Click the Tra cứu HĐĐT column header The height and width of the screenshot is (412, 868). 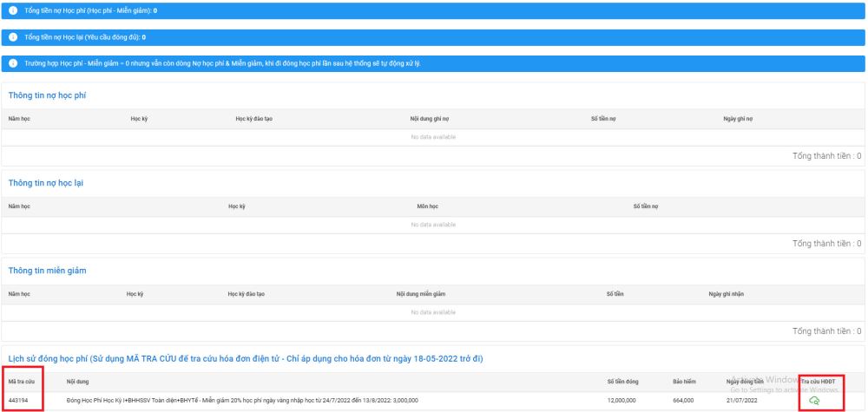[817, 381]
